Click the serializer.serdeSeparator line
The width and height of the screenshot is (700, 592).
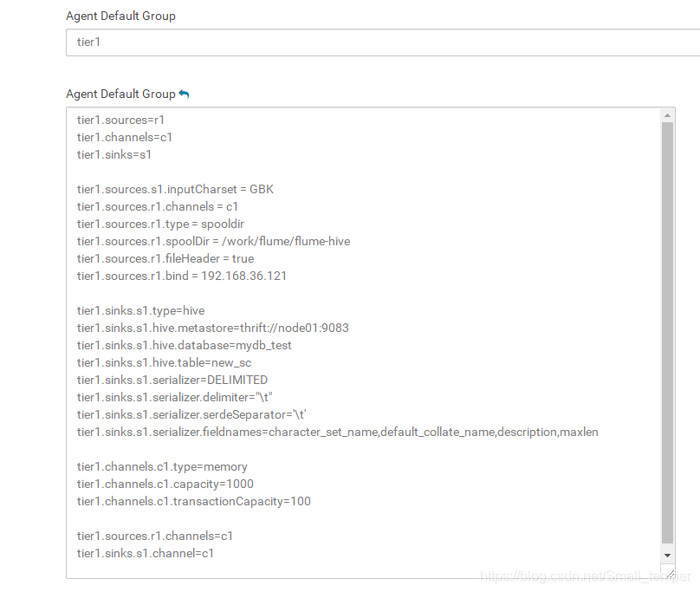tap(191, 415)
